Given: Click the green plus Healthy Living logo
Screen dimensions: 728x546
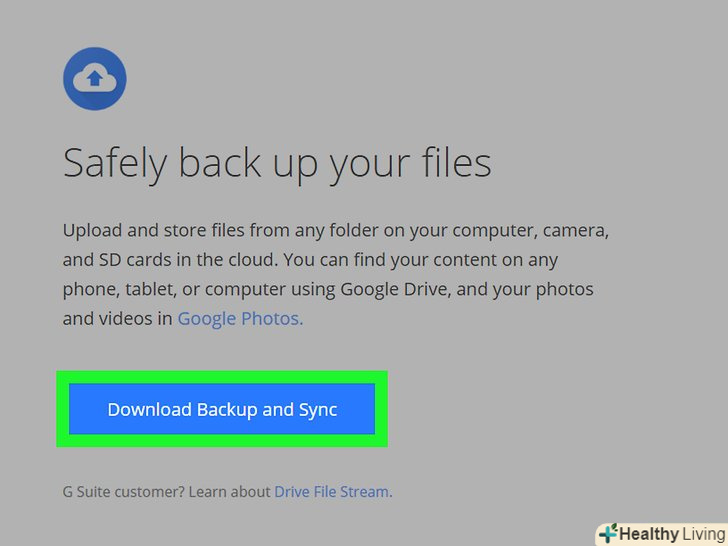Looking at the screenshot, I should point(607,533).
